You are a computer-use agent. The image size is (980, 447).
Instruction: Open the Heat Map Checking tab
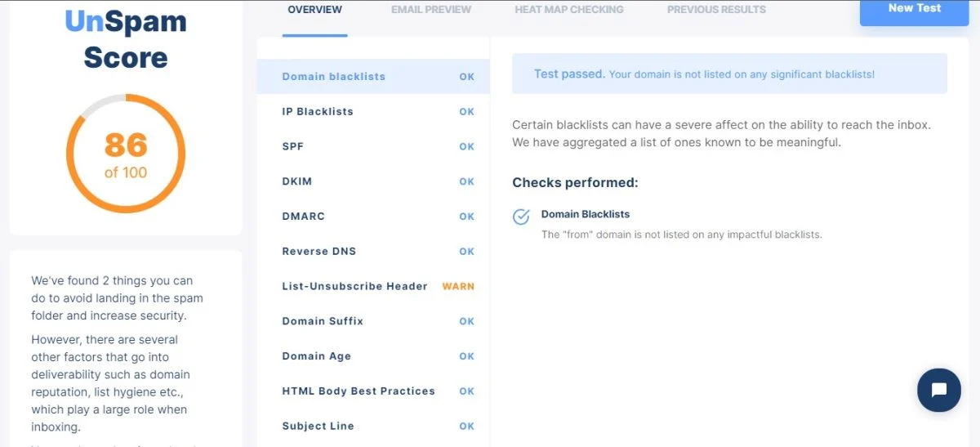pos(569,10)
